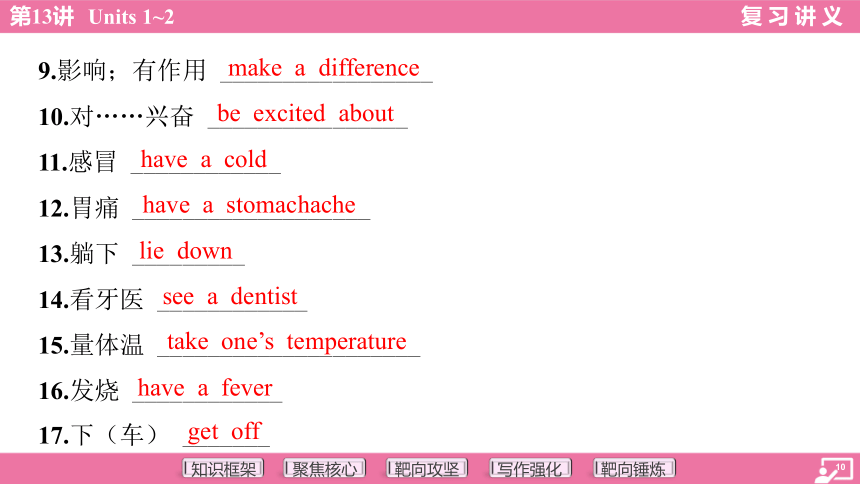Select the answer 'lie down'
Viewport: 860px width, 484px height.
(x=186, y=251)
